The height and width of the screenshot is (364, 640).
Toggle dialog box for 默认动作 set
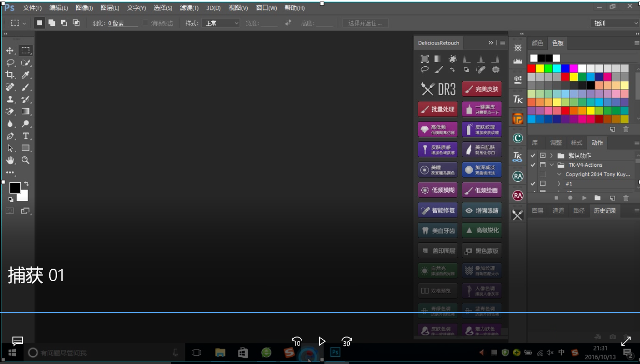coord(543,155)
